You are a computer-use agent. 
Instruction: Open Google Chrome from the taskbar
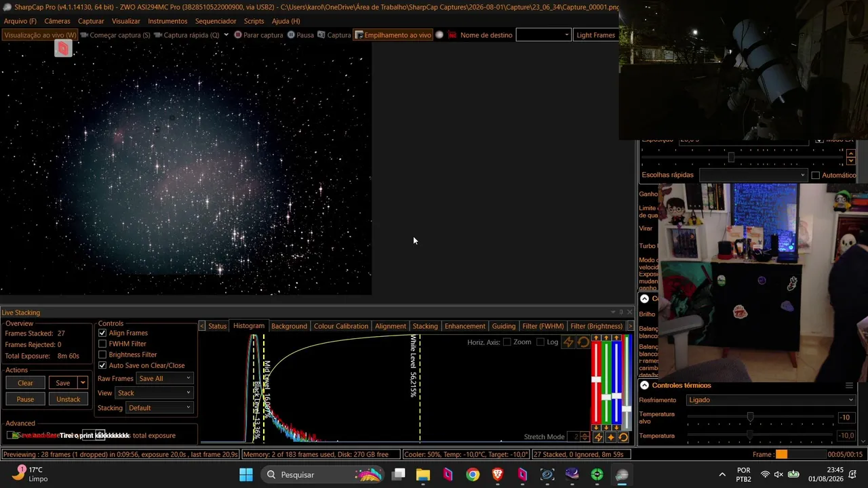pyautogui.click(x=473, y=474)
